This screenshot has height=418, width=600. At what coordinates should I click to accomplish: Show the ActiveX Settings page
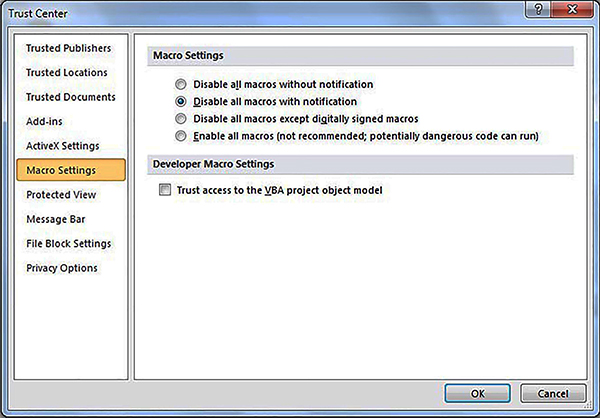click(x=62, y=146)
